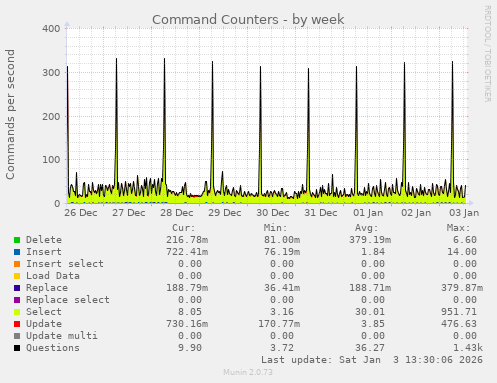Viewport: 497px width, 383px height.
Task: Click the 'Update multi' legend label
Action: click(x=62, y=336)
